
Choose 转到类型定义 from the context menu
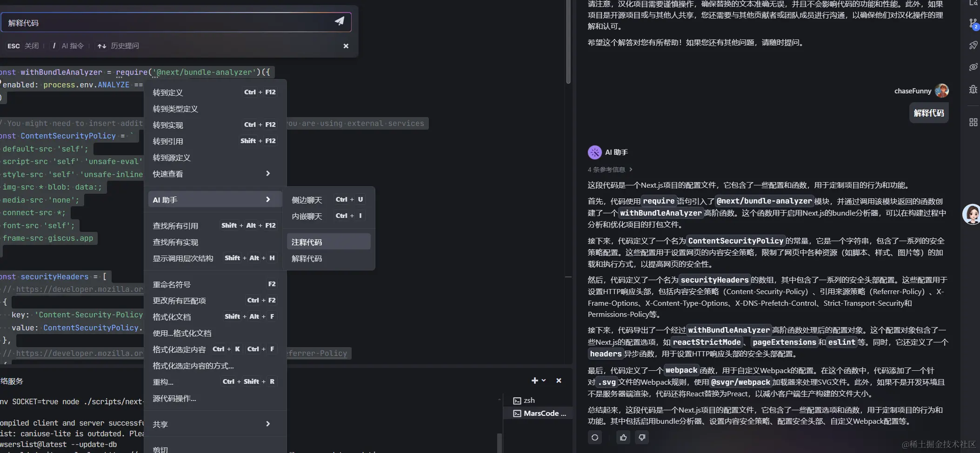[x=215, y=109]
